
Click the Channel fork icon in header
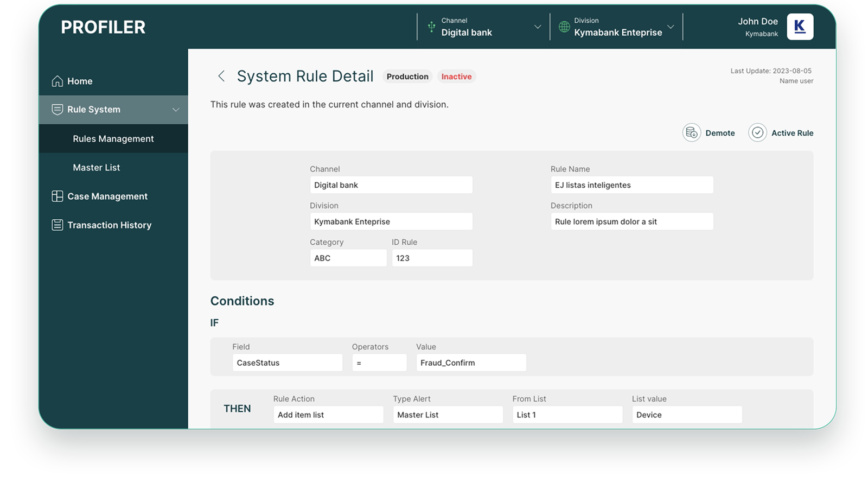[x=431, y=27]
